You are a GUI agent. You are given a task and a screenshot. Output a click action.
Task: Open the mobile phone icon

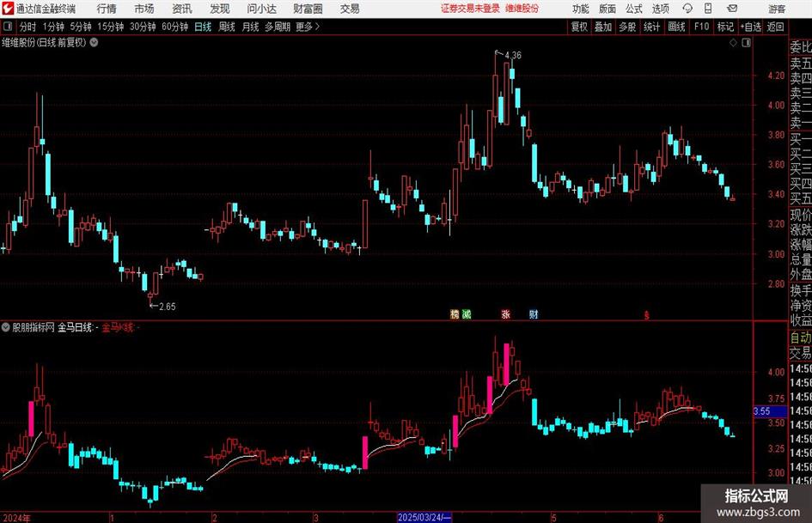708,9
